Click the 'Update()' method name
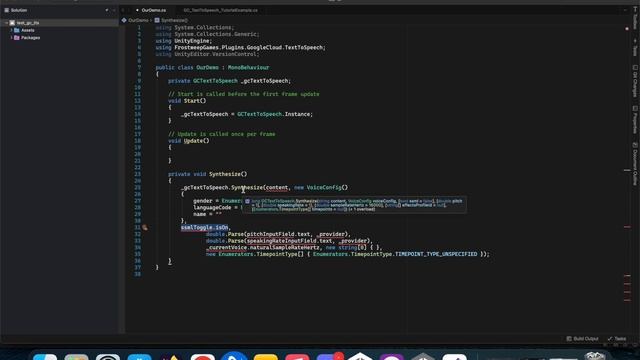 pyautogui.click(x=196, y=141)
